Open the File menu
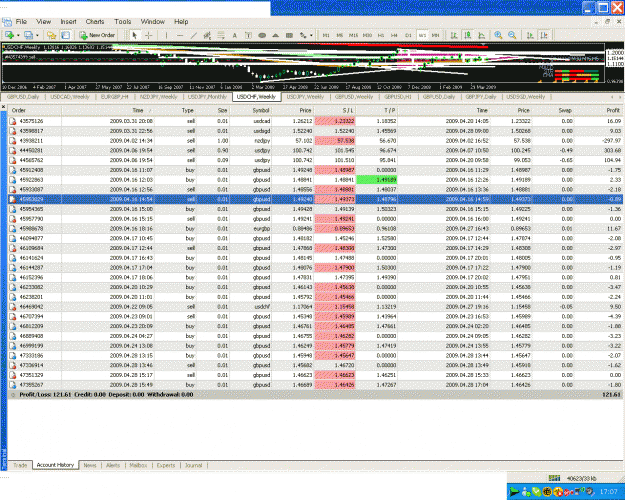This screenshot has width=625, height=500. pyautogui.click(x=21, y=22)
